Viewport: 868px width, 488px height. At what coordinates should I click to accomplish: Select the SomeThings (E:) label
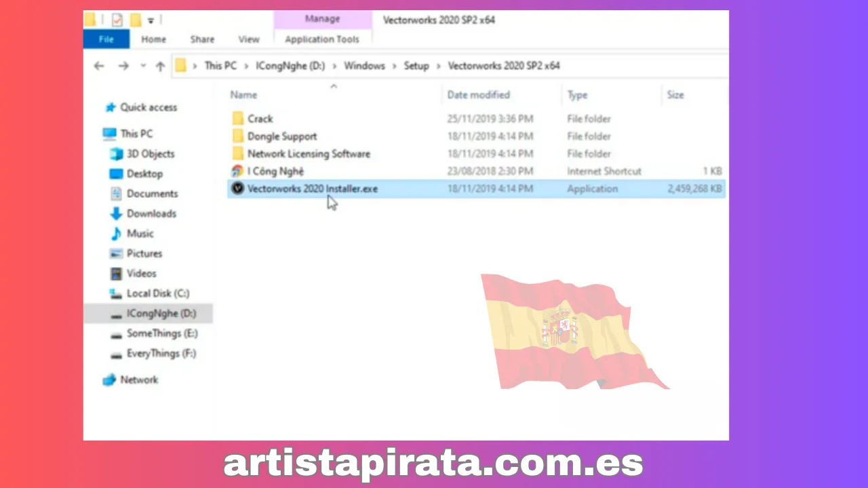pyautogui.click(x=162, y=333)
